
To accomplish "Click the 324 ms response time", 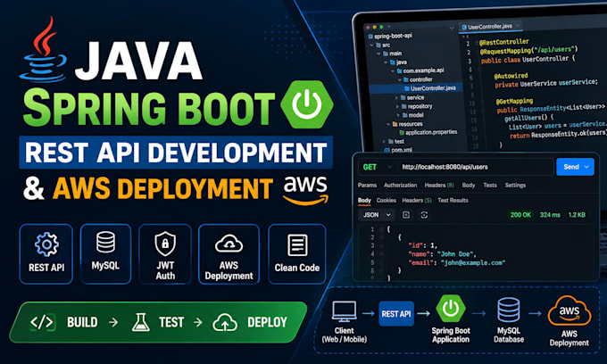I will (x=550, y=215).
